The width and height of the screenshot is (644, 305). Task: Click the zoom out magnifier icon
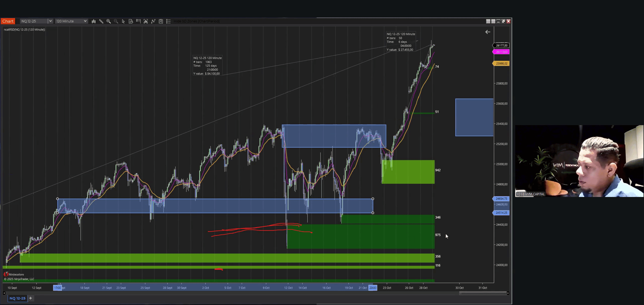(116, 21)
